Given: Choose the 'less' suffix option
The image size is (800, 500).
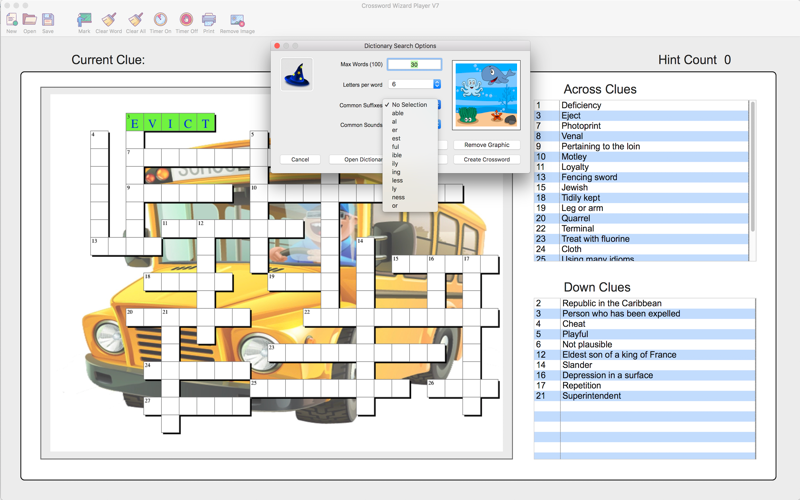Looking at the screenshot, I should (x=410, y=180).
